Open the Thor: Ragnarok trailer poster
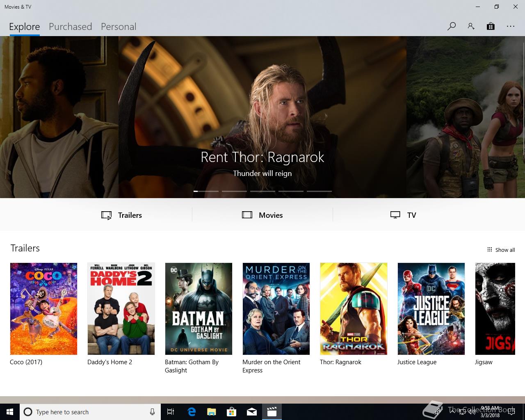The width and height of the screenshot is (525, 420). [354, 309]
